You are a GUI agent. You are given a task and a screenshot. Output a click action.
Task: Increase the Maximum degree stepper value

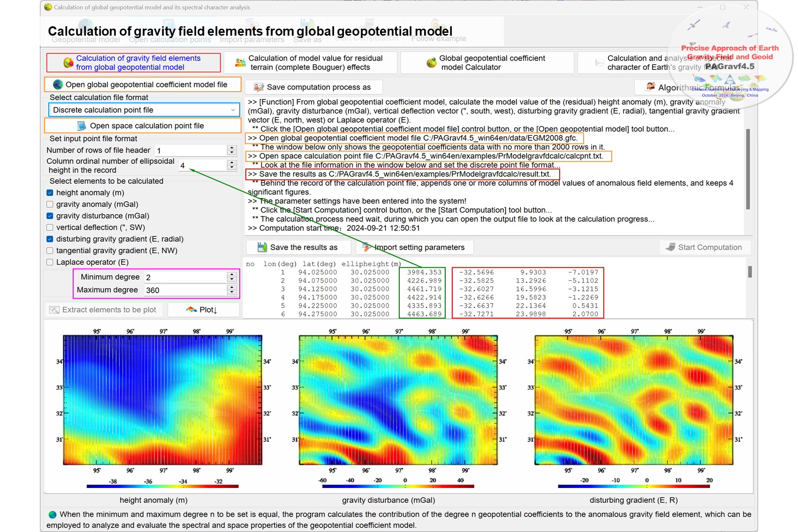coord(232,287)
